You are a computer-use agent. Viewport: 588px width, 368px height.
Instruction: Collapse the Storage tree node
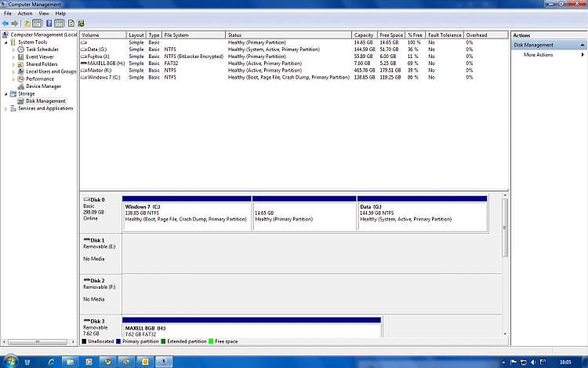pos(6,94)
